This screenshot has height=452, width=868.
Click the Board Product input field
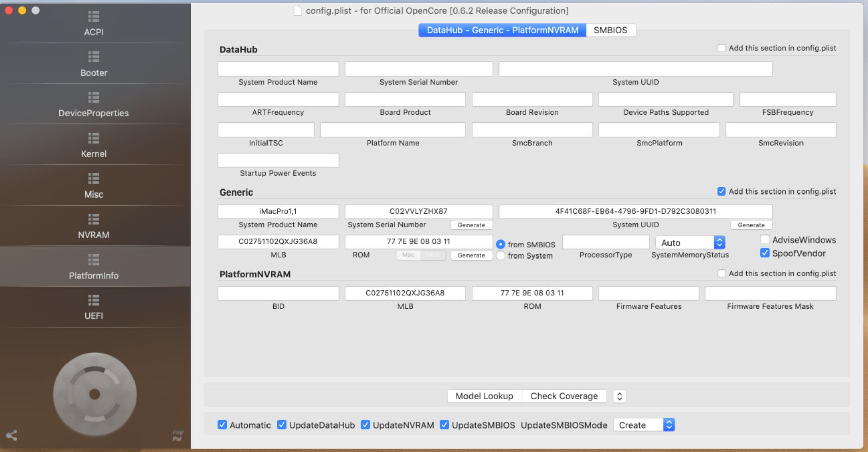point(406,99)
